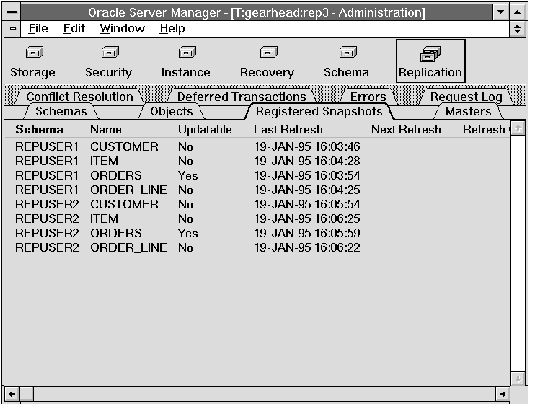This screenshot has width=536, height=409.
Task: Click the 19-JAN-95 16:06:22 refresh time
Action: point(307,248)
